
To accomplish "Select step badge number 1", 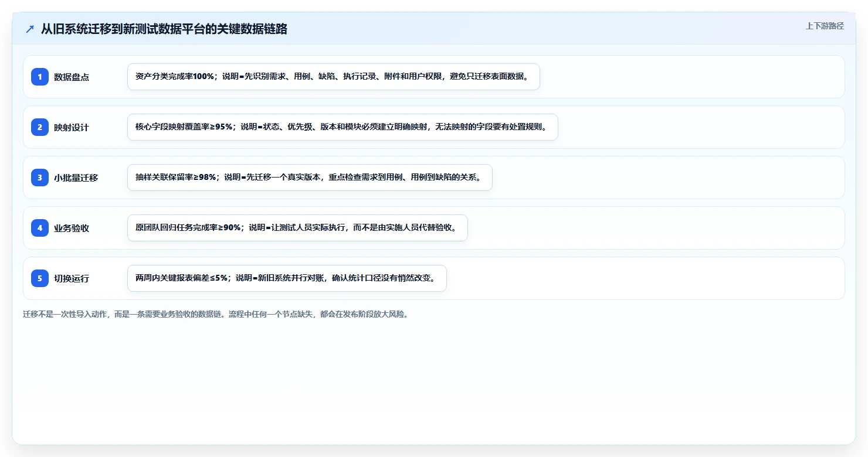I will point(40,77).
